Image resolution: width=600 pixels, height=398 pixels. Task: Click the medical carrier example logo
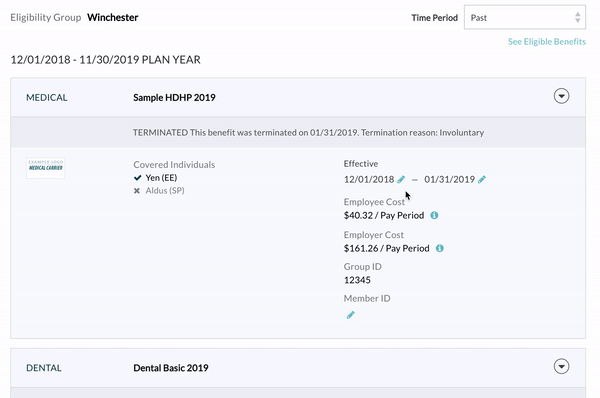(46, 168)
